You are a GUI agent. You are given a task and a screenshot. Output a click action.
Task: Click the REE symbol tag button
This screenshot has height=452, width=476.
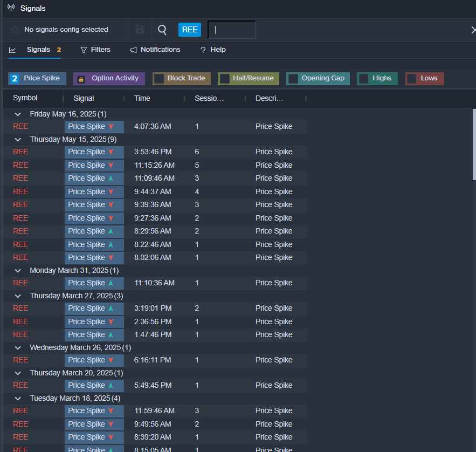[190, 30]
